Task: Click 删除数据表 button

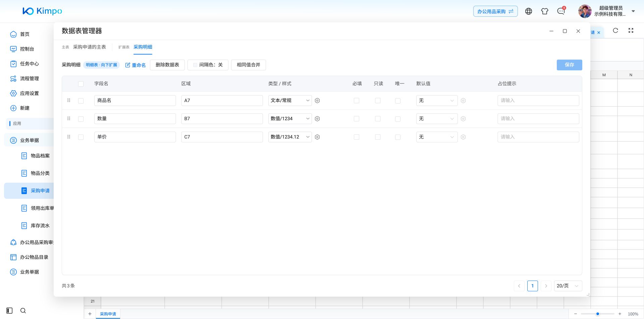Action: (x=167, y=65)
